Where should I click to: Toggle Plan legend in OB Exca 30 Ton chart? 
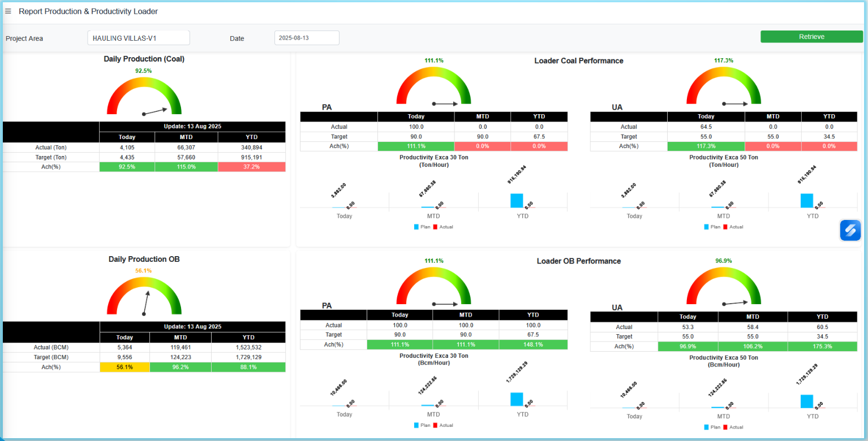[x=422, y=425]
